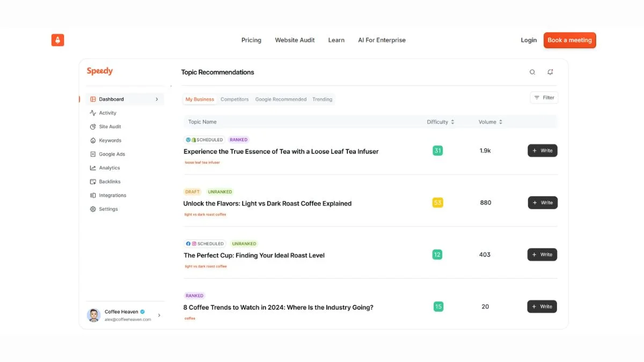Image resolution: width=644 pixels, height=362 pixels.
Task: Click the Backlinks icon in sidebar
Action: 93,182
